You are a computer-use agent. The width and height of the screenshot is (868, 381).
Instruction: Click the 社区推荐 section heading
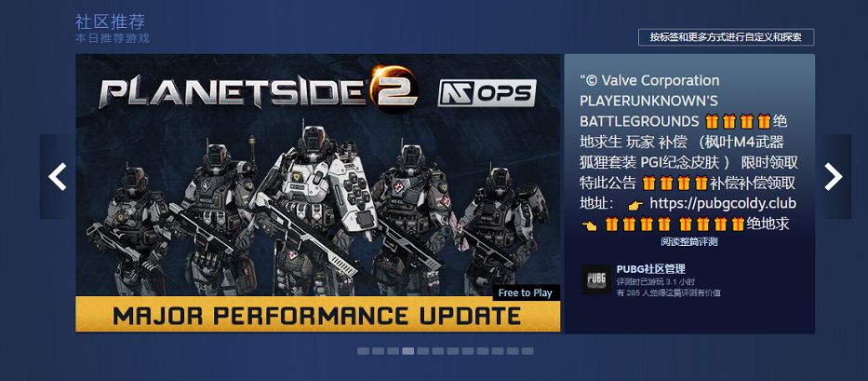tap(110, 22)
